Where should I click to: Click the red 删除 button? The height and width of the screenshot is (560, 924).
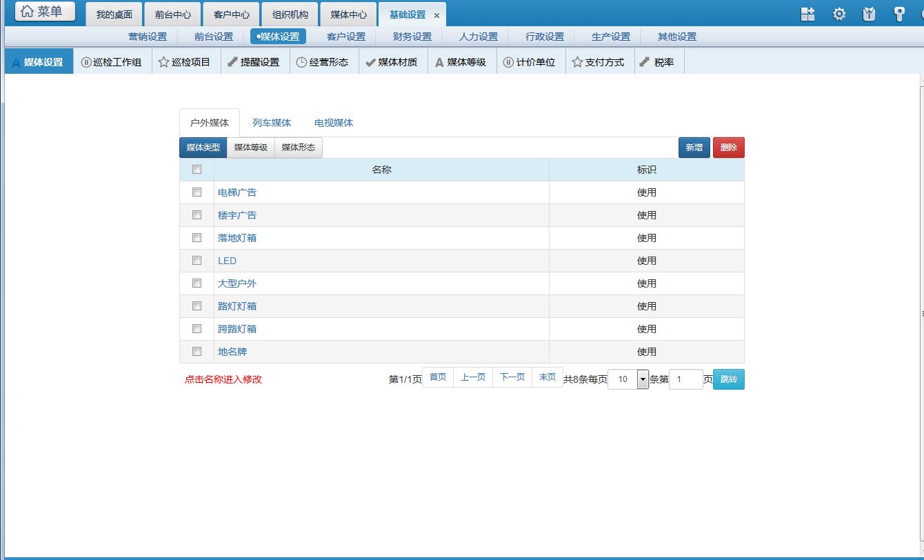[728, 148]
